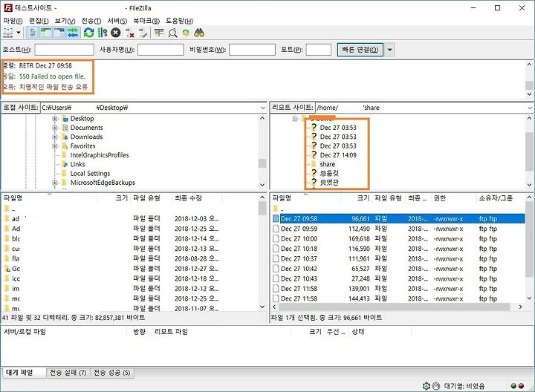
Task: Select remote file Dec 27 10:00
Action: coord(398,238)
